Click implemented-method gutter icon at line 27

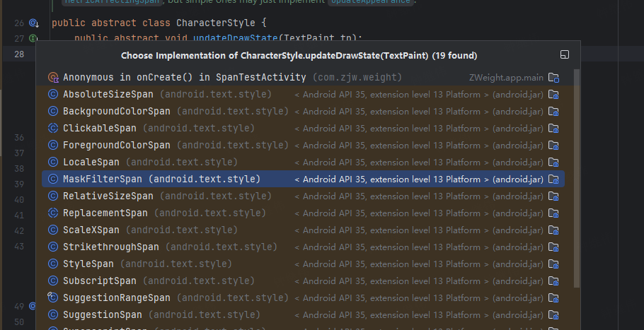coord(33,39)
